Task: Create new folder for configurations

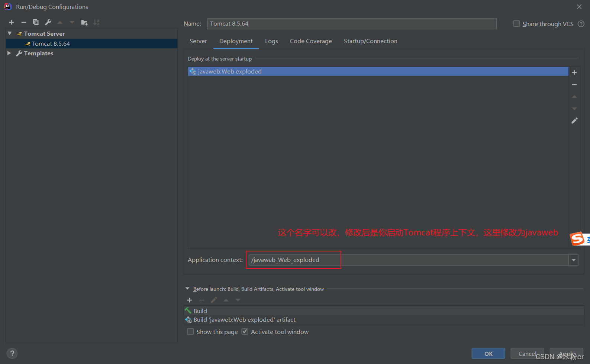Action: pyautogui.click(x=84, y=22)
